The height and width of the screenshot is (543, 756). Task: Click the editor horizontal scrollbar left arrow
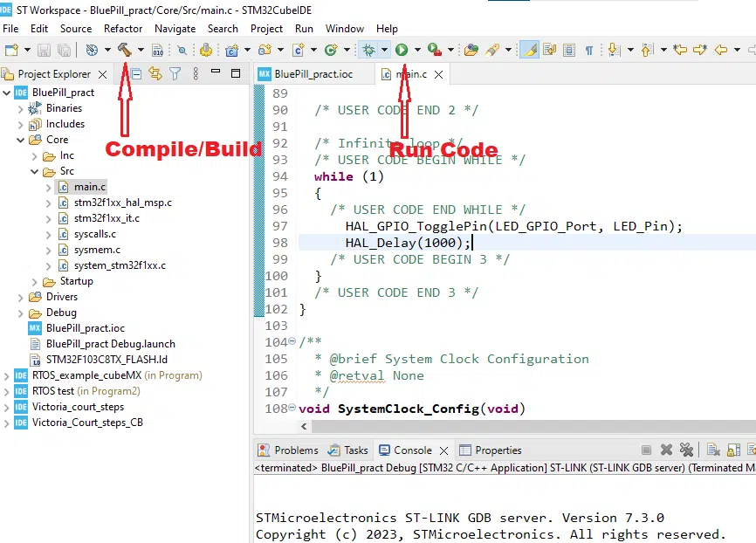(x=304, y=426)
